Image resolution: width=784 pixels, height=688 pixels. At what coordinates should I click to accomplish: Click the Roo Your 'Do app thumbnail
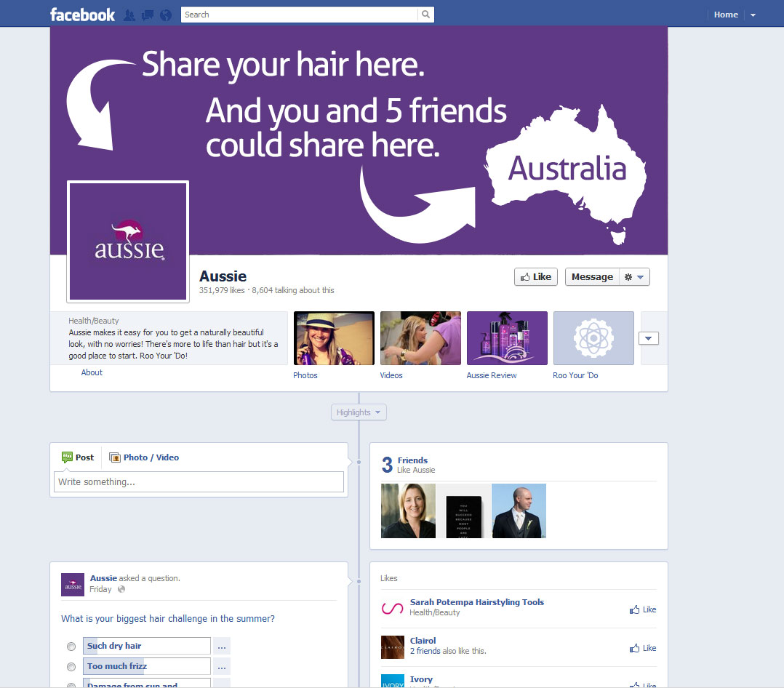pos(593,338)
